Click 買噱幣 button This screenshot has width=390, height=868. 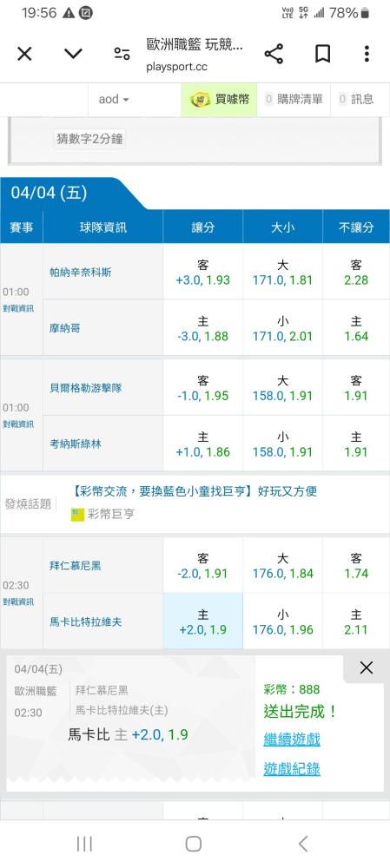(x=219, y=100)
